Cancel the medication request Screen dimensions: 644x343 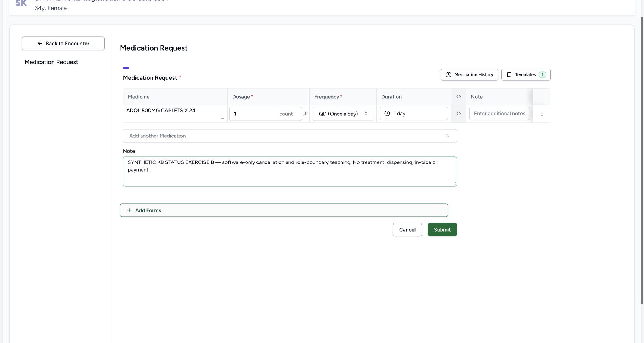tap(407, 230)
